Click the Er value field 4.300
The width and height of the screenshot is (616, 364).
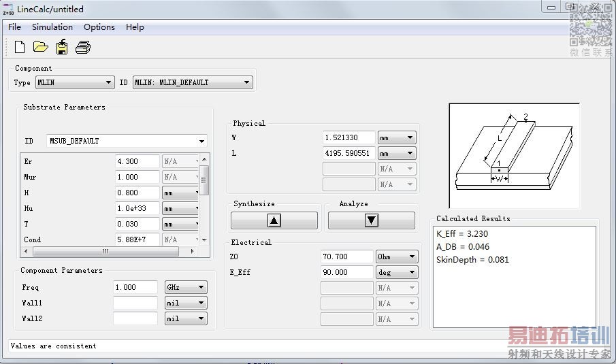137,161
